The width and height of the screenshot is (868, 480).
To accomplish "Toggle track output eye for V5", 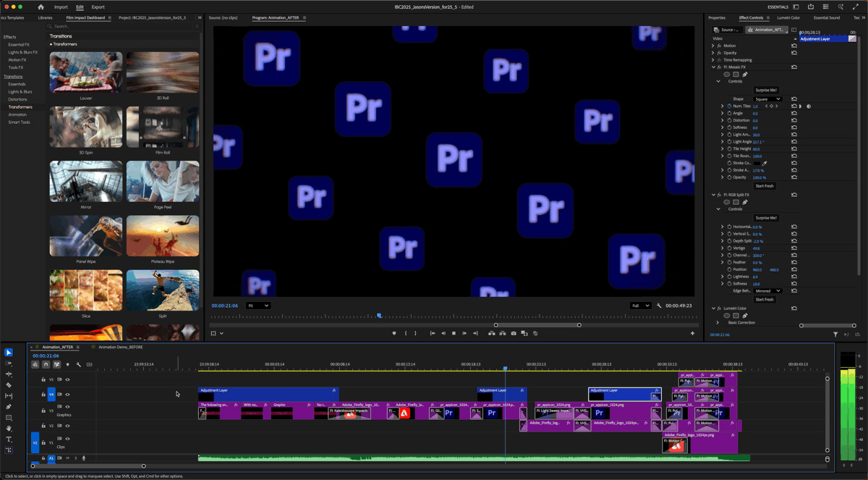I will click(67, 379).
